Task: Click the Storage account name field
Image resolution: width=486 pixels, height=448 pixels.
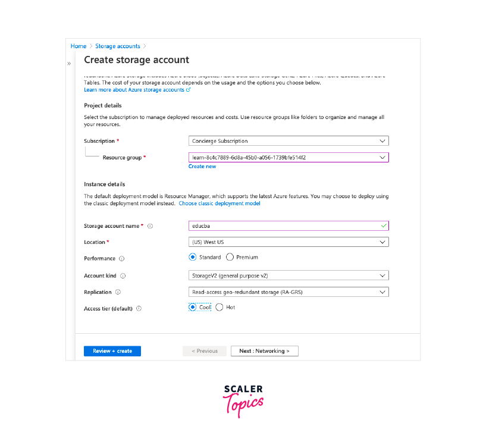Action: tap(283, 226)
